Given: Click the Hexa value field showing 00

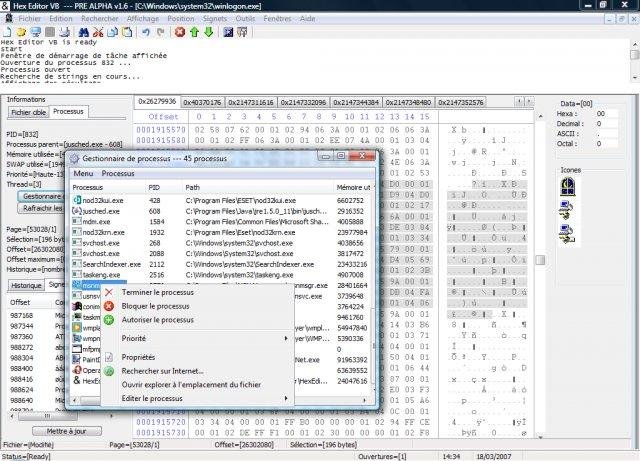Looking at the screenshot, I should 607,114.
